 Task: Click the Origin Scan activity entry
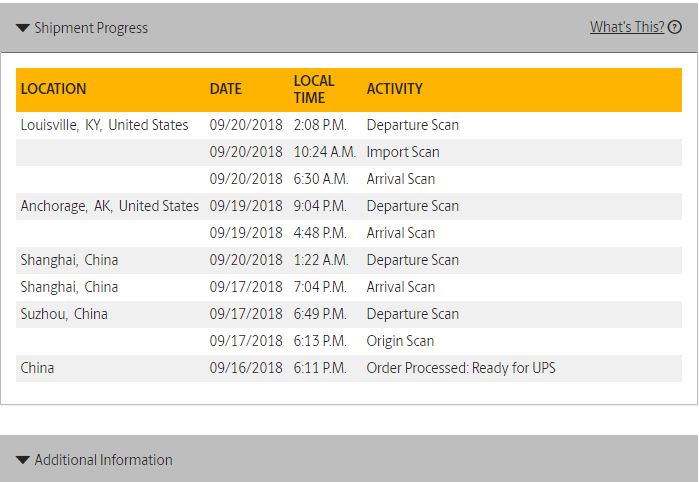(x=400, y=341)
